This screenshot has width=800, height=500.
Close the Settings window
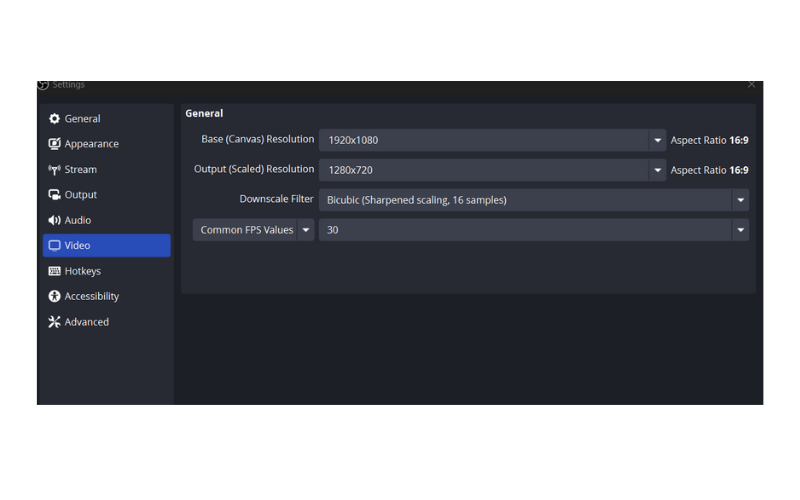pos(751,85)
